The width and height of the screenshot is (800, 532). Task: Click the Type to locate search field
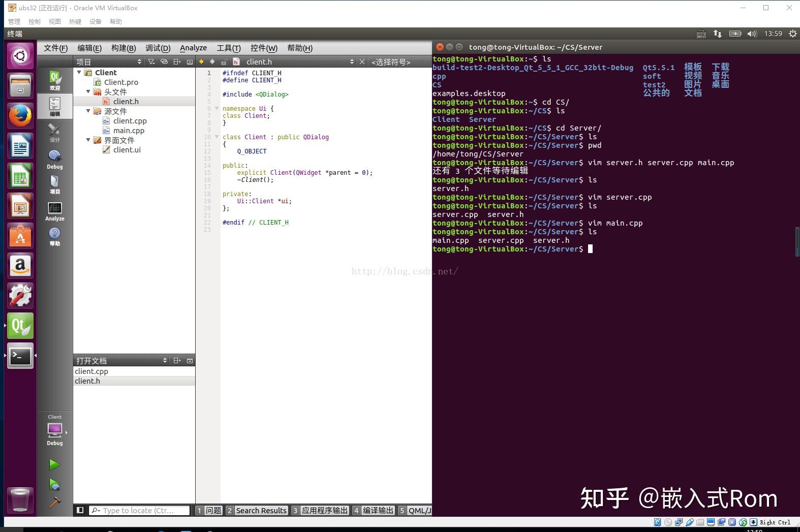[x=140, y=510]
